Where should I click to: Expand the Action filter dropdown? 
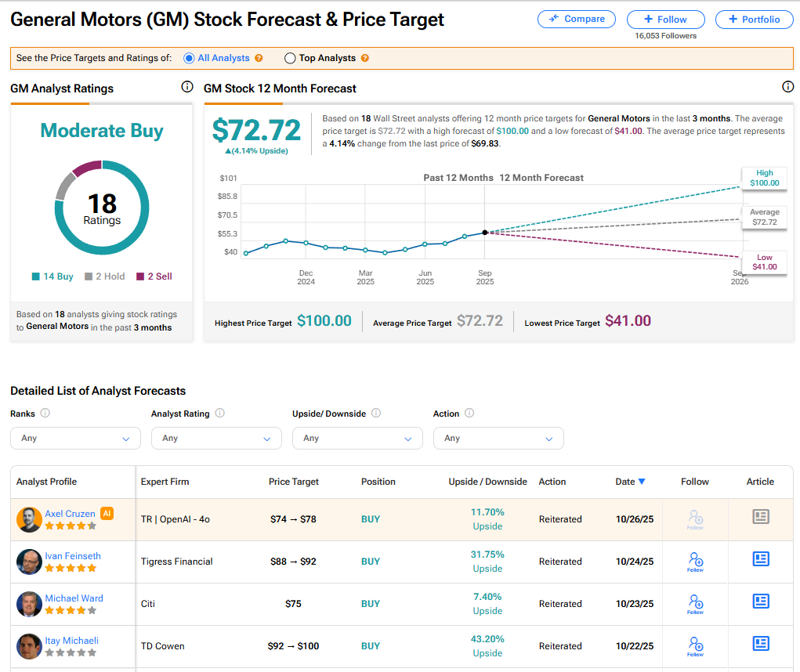(x=498, y=438)
